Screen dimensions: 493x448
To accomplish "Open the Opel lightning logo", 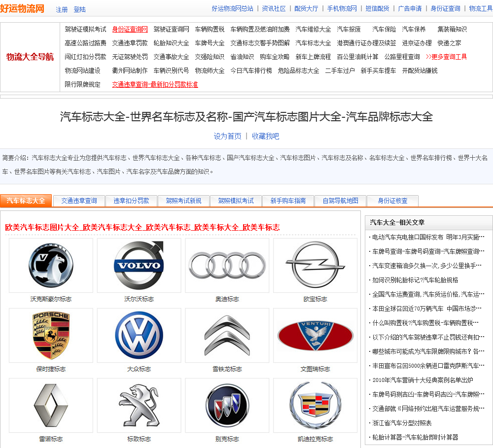I will click(x=315, y=265).
